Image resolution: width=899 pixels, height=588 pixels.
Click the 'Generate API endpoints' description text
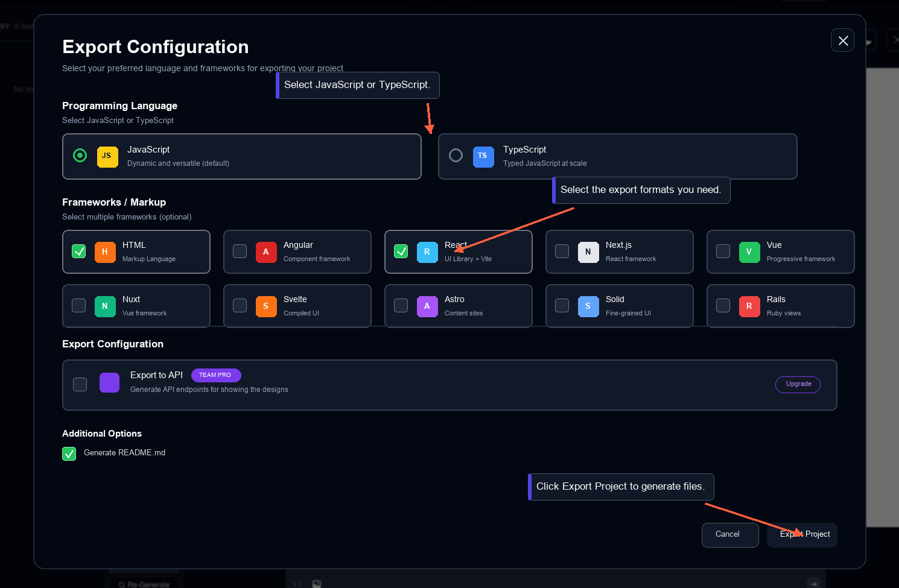click(209, 390)
